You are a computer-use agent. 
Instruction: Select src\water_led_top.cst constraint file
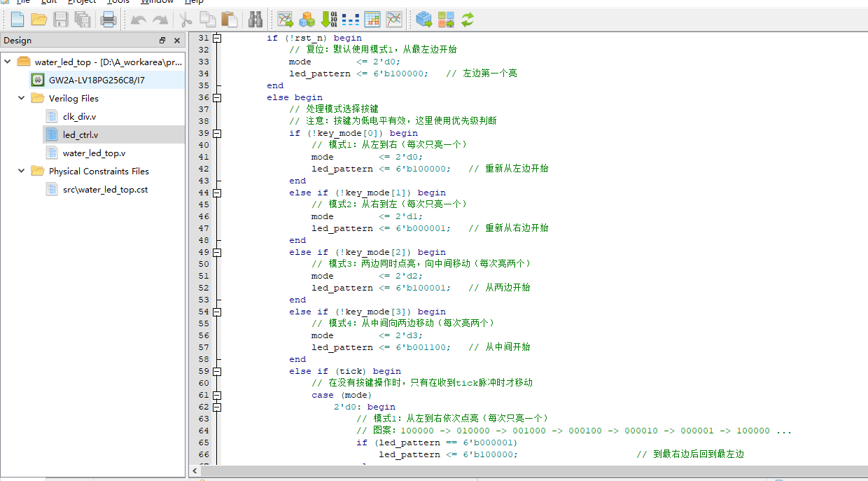click(105, 189)
